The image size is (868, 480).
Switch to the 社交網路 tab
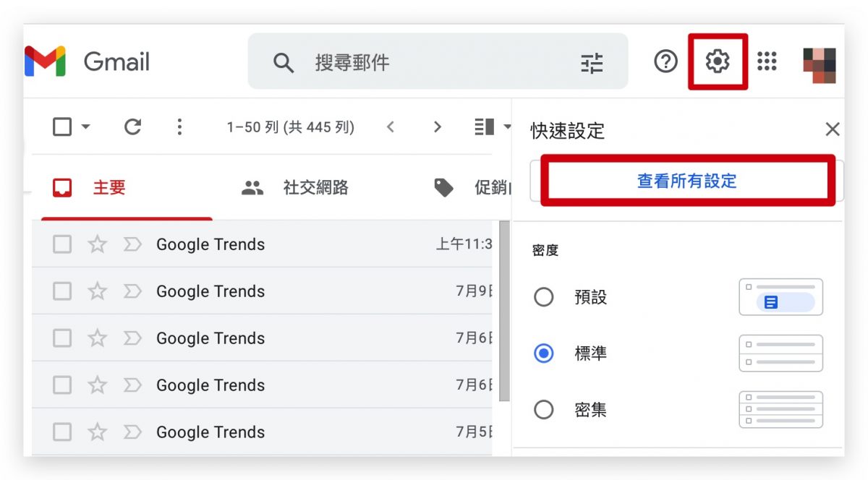[x=294, y=188]
